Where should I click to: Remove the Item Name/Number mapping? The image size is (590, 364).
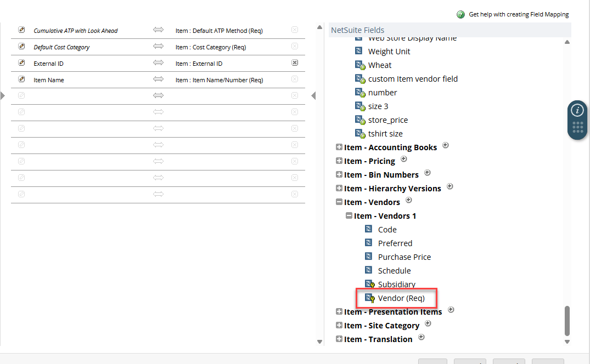[295, 79]
